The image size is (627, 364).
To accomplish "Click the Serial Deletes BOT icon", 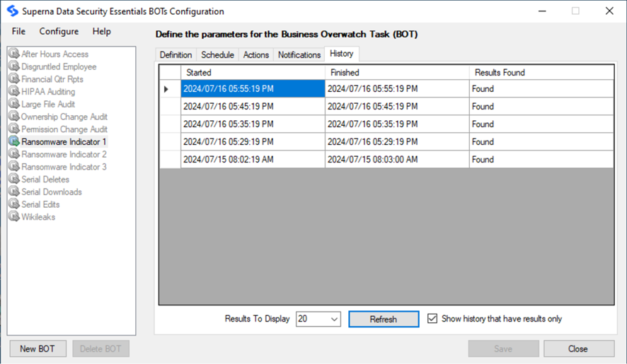I will tap(14, 179).
